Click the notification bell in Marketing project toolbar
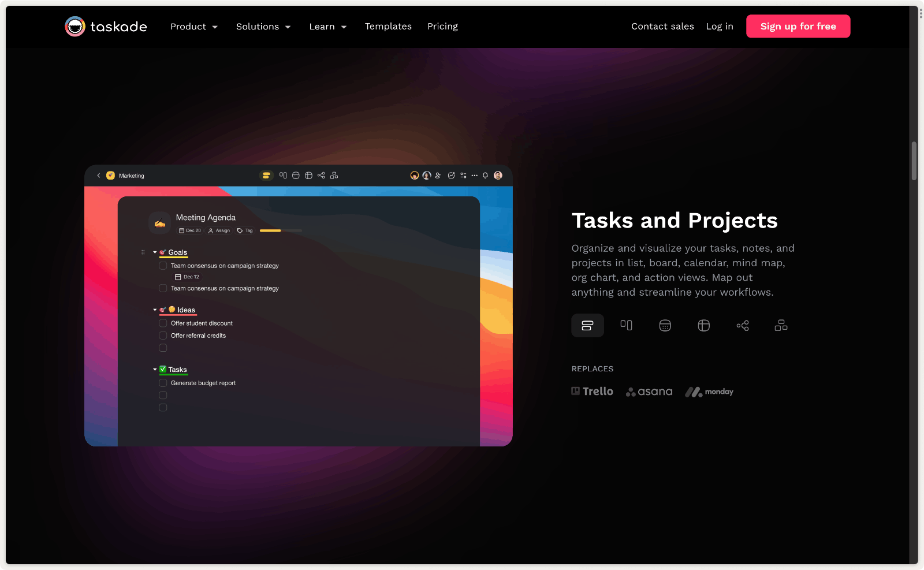924x570 pixels. 485,176
